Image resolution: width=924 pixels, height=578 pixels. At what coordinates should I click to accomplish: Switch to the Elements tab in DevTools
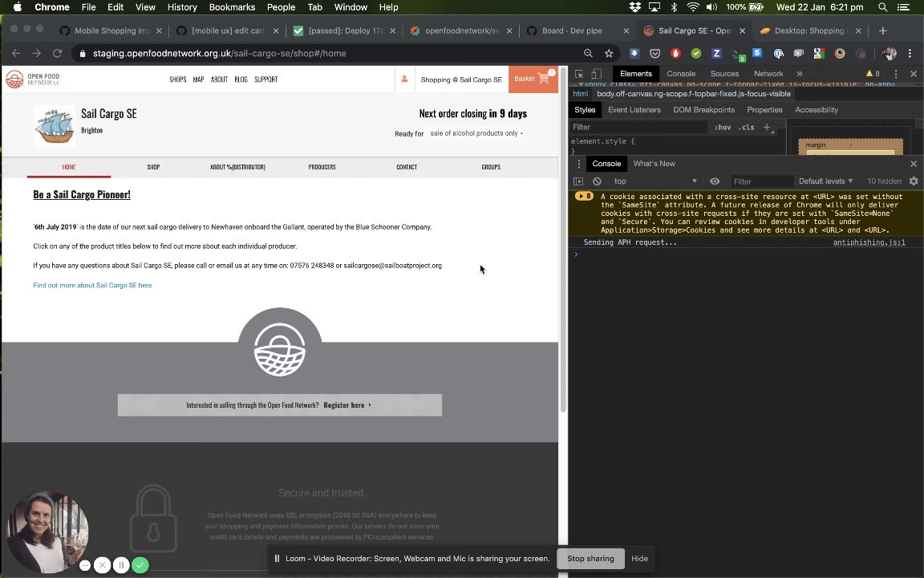point(636,74)
